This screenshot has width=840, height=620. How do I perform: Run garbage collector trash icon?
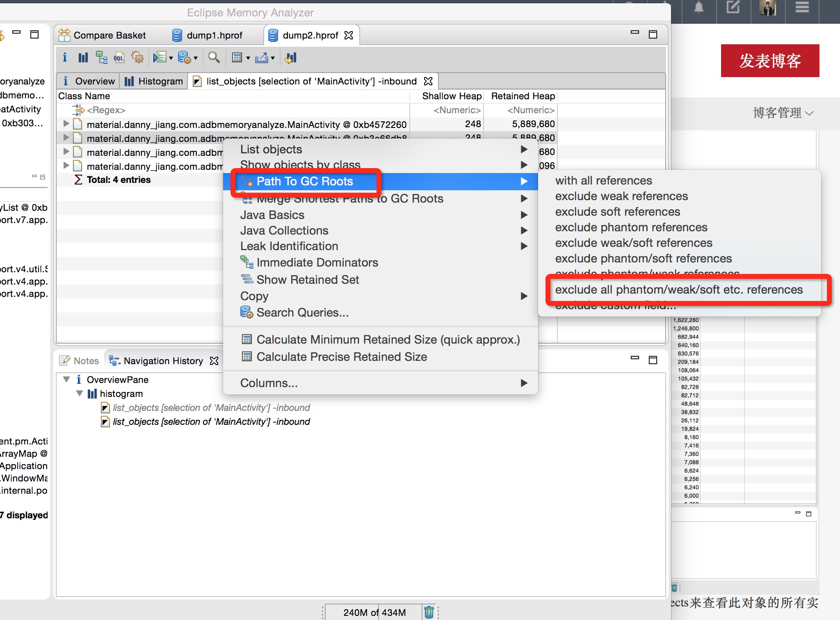click(x=429, y=612)
